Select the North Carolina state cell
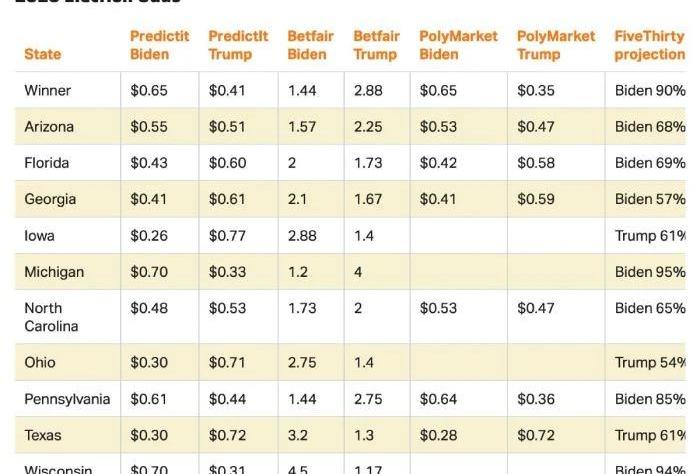The width and height of the screenshot is (700, 474). [51, 317]
